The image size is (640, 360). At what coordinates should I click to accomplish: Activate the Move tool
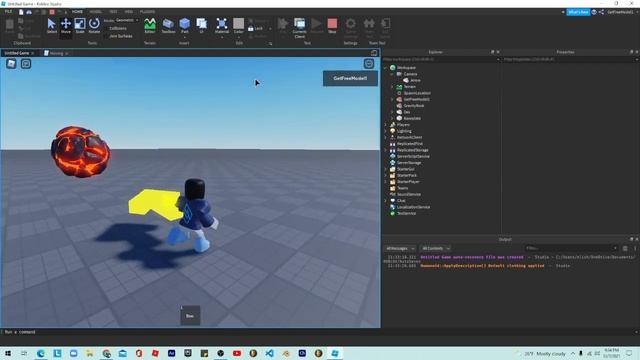[x=66, y=26]
